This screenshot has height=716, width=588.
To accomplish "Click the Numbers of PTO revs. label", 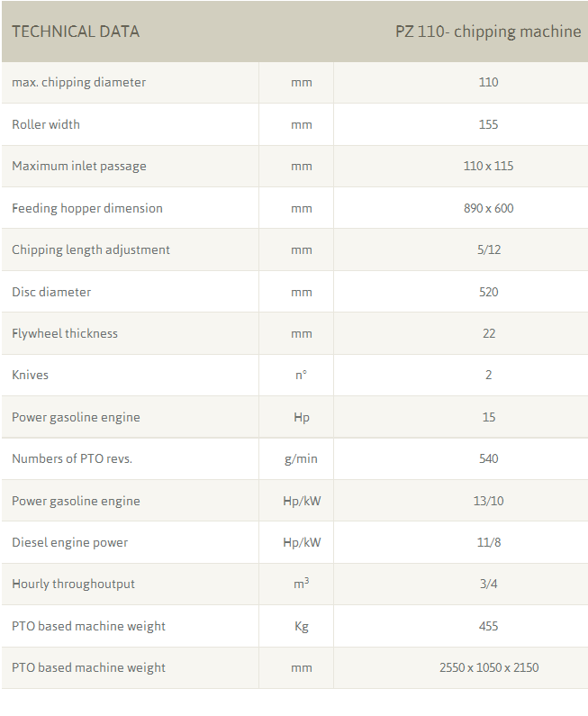I will click(71, 458).
